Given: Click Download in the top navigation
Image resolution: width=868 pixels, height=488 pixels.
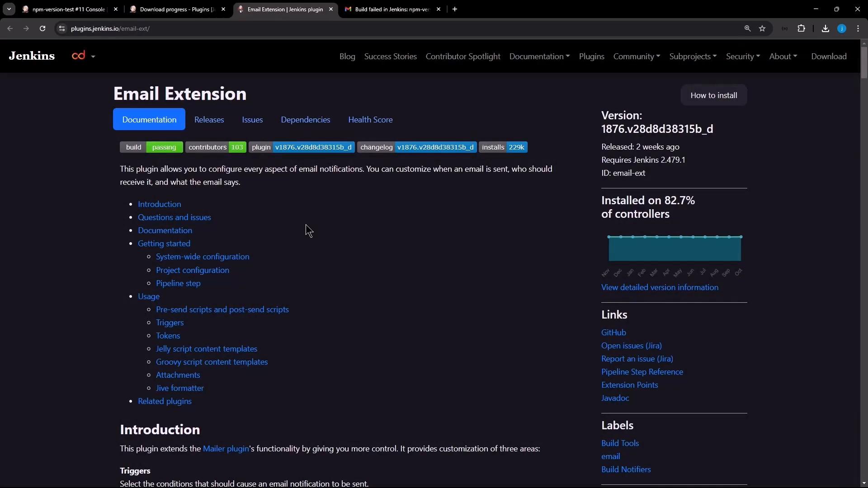Looking at the screenshot, I should 829,56.
